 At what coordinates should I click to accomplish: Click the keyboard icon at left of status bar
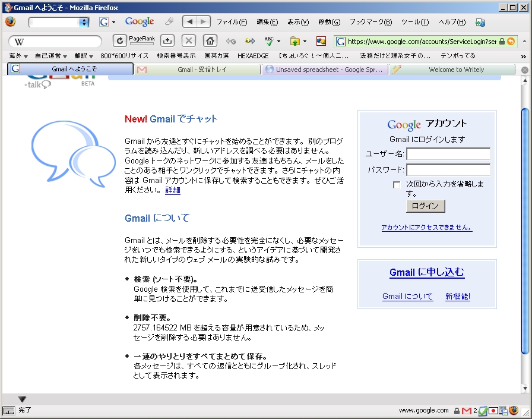[8, 411]
